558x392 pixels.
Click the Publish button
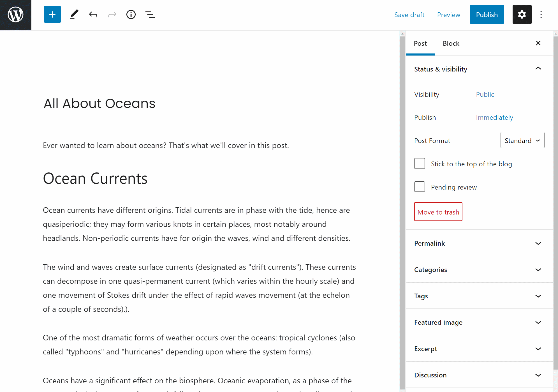[x=487, y=15]
